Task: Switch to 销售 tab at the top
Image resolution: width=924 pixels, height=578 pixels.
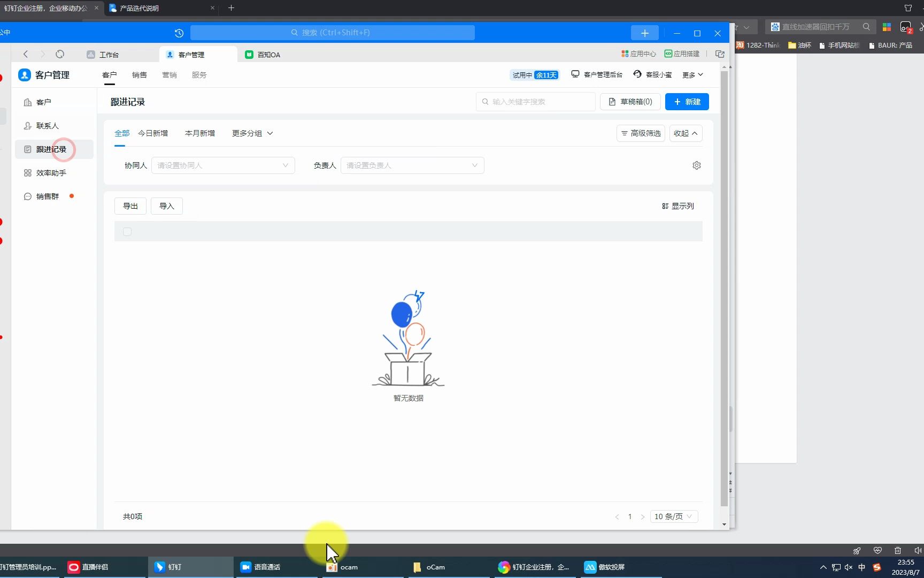Action: 140,74
